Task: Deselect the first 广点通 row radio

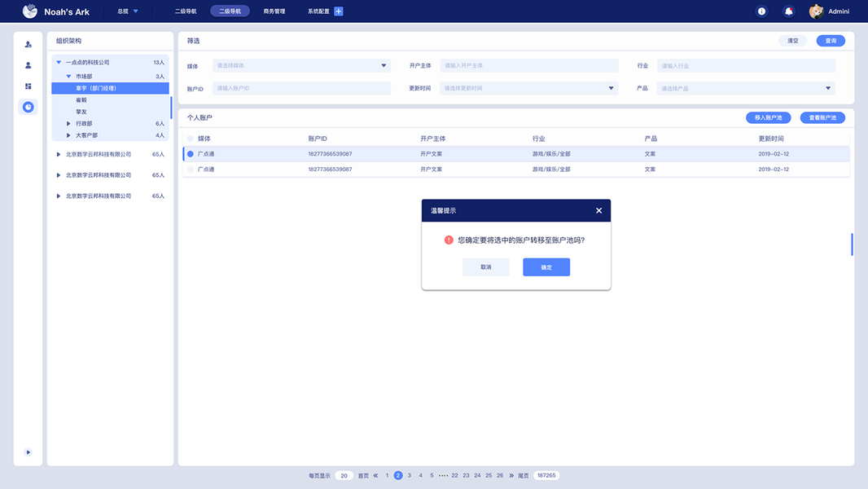Action: pyautogui.click(x=191, y=154)
